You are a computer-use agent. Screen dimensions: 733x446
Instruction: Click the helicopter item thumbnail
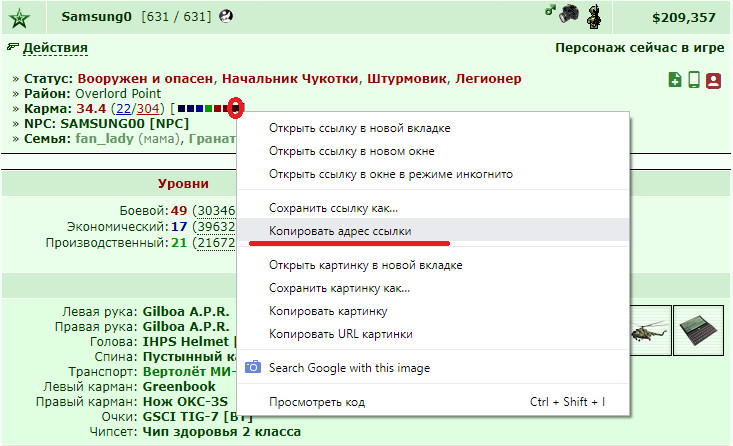click(649, 331)
